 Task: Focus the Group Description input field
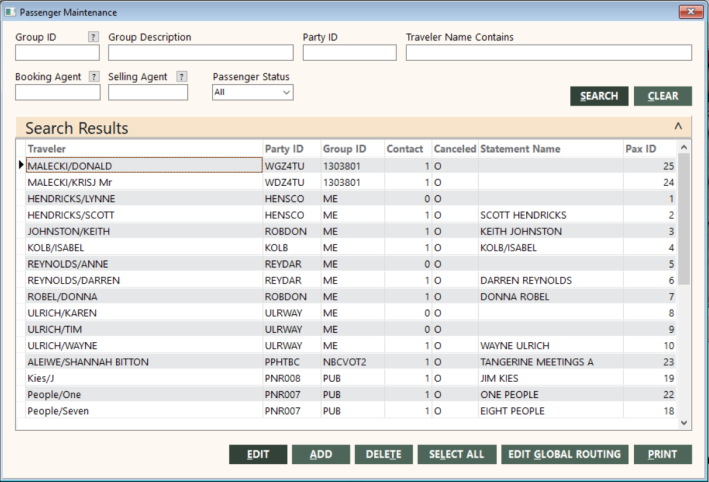coord(201,52)
